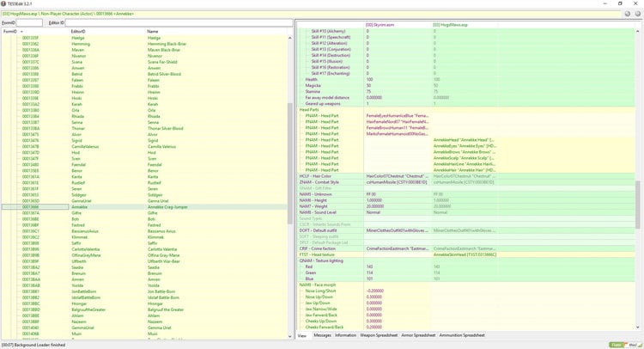
Task: Switch to the View tab
Action: coord(302,335)
